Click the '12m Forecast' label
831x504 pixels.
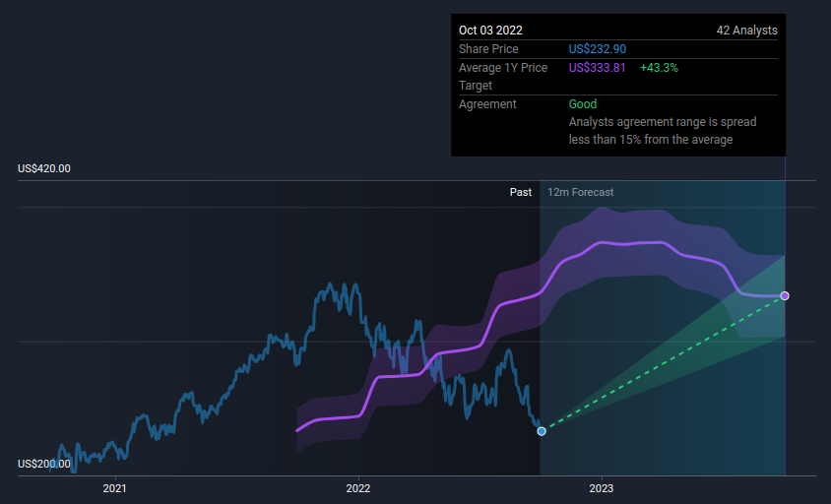(x=580, y=192)
